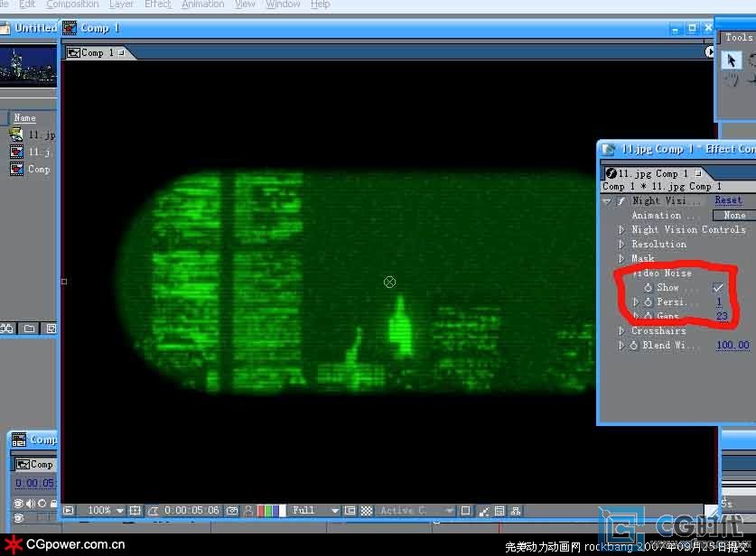This screenshot has height=556, width=756.
Task: Open the Help menu
Action: (320, 5)
